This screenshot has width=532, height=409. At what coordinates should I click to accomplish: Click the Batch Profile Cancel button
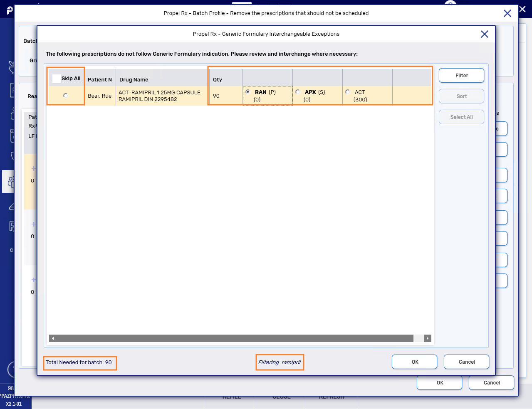[x=491, y=383]
